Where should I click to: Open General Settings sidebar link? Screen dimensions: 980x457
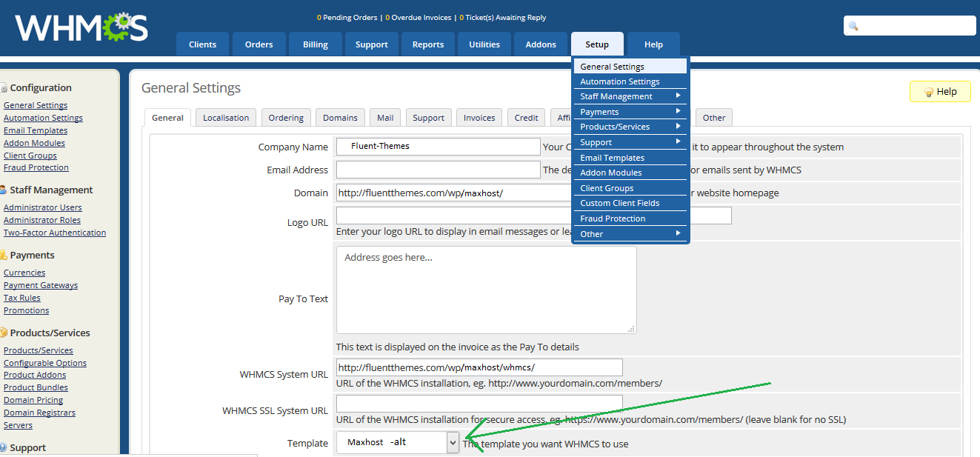(x=36, y=105)
